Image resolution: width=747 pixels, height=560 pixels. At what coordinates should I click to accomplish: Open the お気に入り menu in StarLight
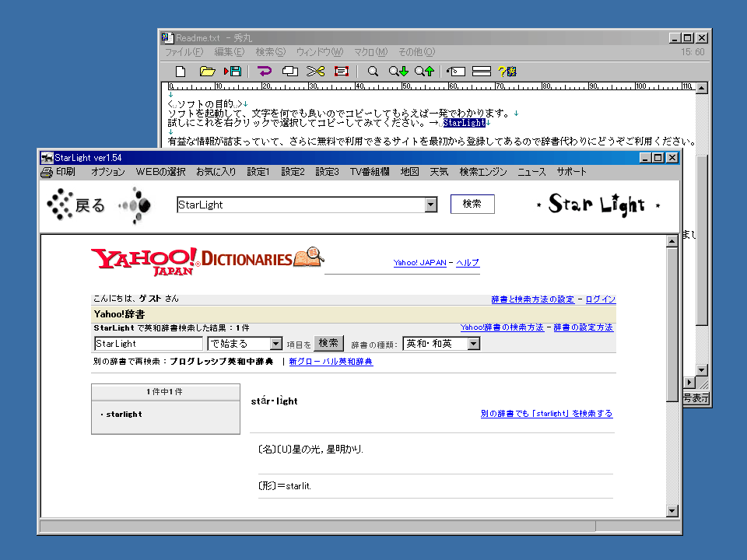(216, 172)
